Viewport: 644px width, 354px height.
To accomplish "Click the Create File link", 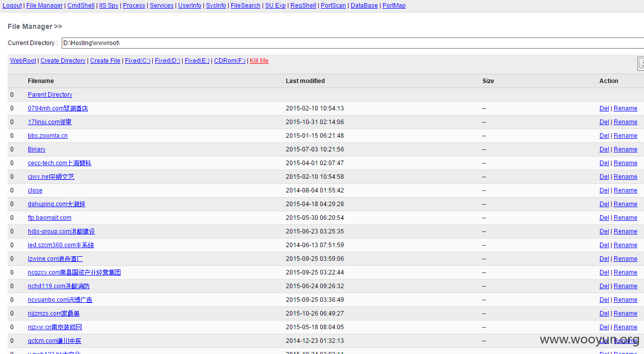I will click(x=105, y=61).
